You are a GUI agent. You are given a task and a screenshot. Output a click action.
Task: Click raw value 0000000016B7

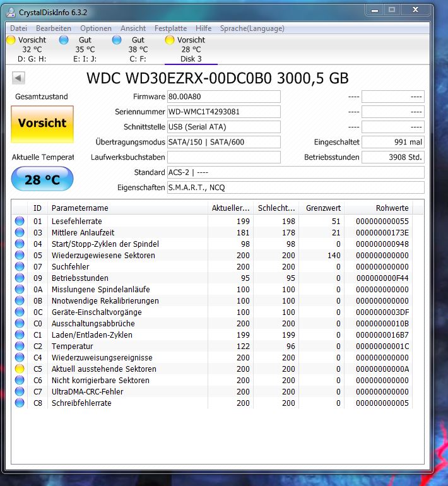(382, 335)
